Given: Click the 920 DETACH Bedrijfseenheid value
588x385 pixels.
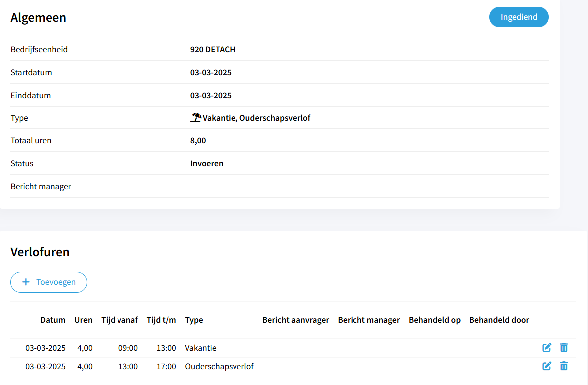Looking at the screenshot, I should click(x=213, y=50).
